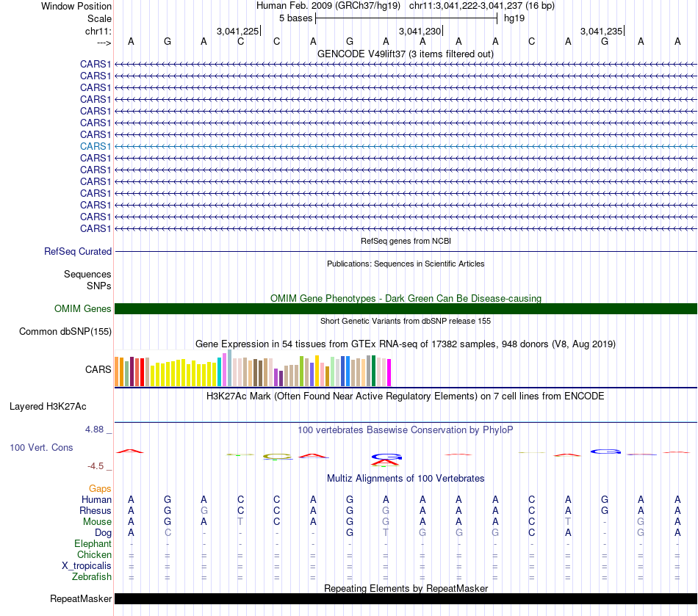The width and height of the screenshot is (698, 616).
Task: Open Publications: Sequences in Scientific Articles title
Action: [406, 264]
